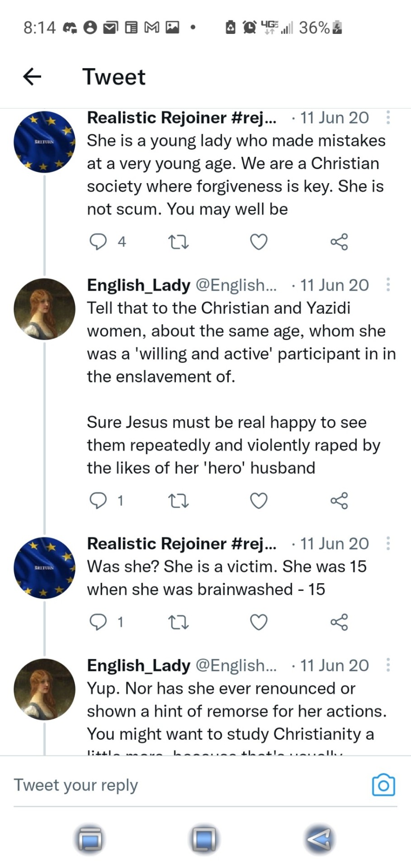Open camera icon in reply bar

pos(383,785)
